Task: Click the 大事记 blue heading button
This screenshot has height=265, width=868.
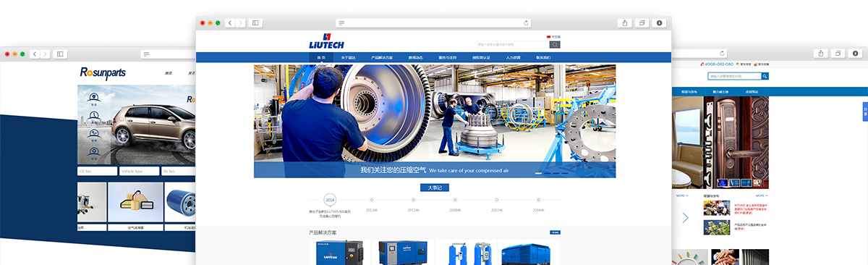Action: tap(435, 188)
